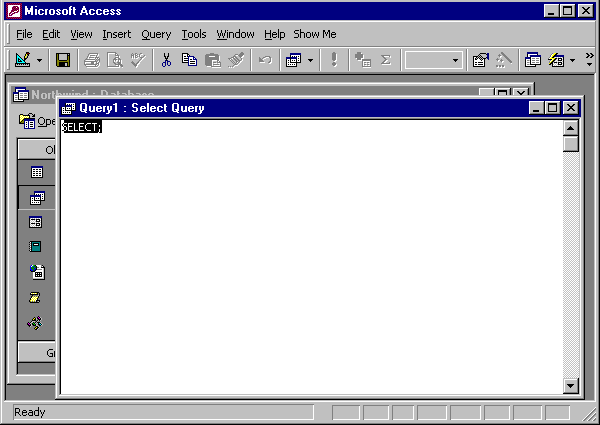Screen dimensions: 600x425
Task: Click the Query1 window control icon
Action: click(68, 108)
